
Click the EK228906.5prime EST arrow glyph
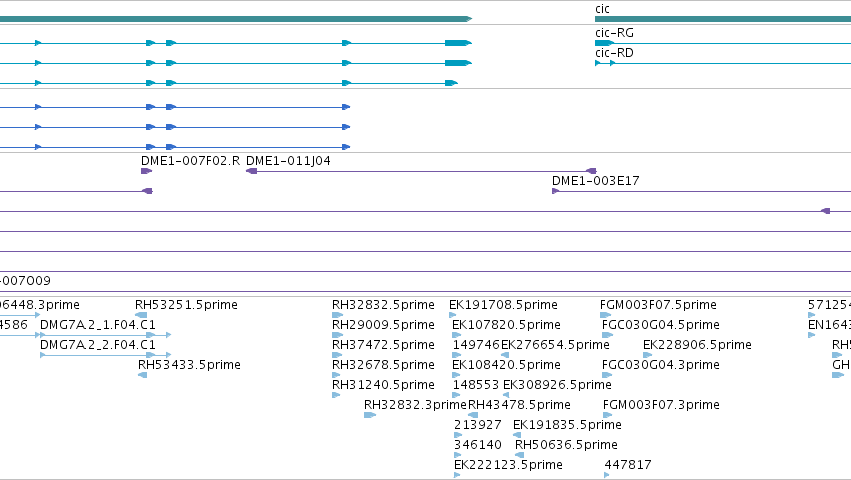click(647, 355)
